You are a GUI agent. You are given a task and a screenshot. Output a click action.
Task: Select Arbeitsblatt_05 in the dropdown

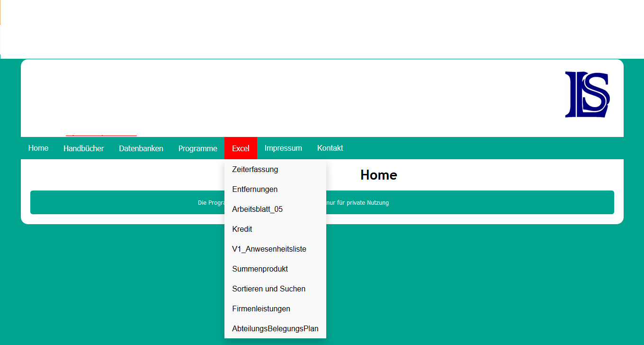(257, 209)
